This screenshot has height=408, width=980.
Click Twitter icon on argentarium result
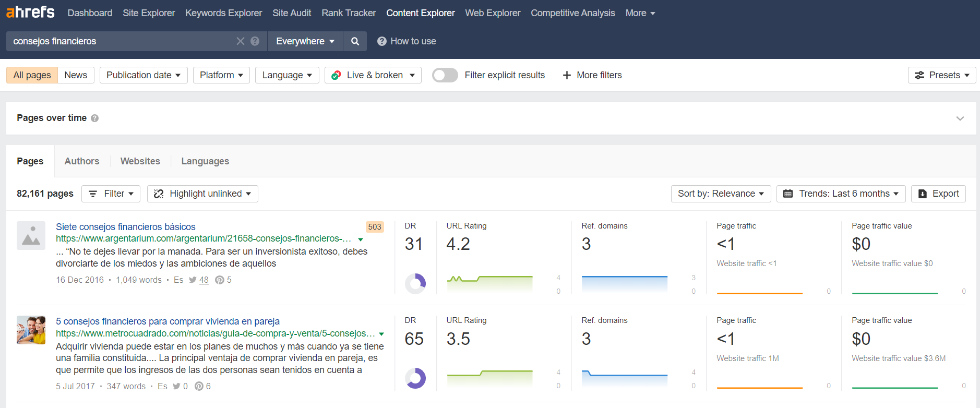pyautogui.click(x=193, y=280)
